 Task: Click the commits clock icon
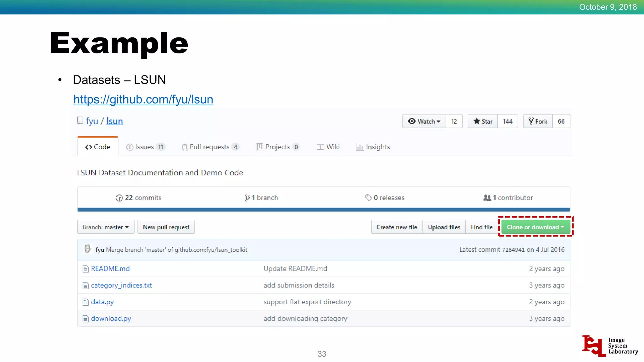[119, 198]
